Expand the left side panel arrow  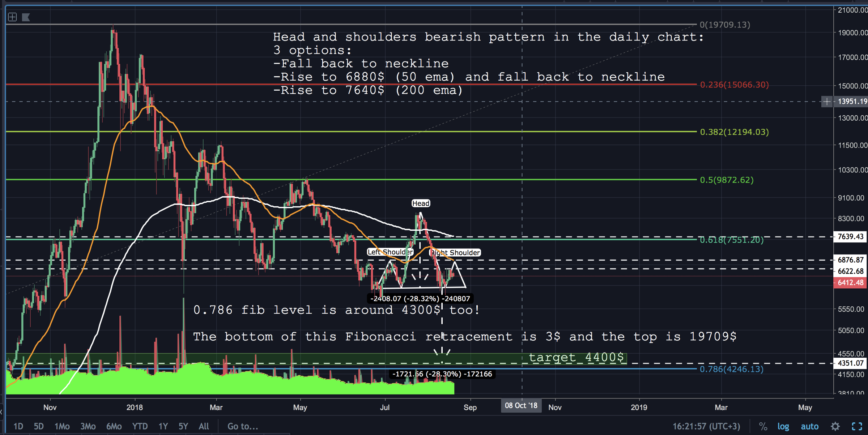(1, 412)
